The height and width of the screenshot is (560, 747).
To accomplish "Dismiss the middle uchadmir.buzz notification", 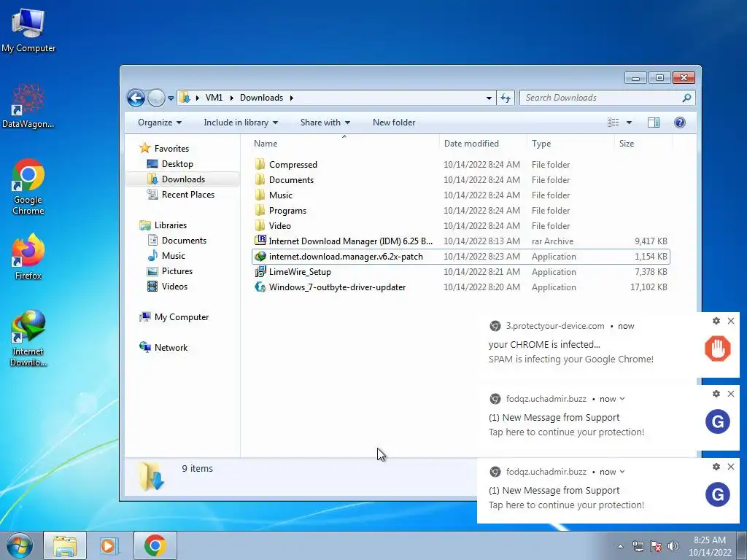I will click(731, 394).
